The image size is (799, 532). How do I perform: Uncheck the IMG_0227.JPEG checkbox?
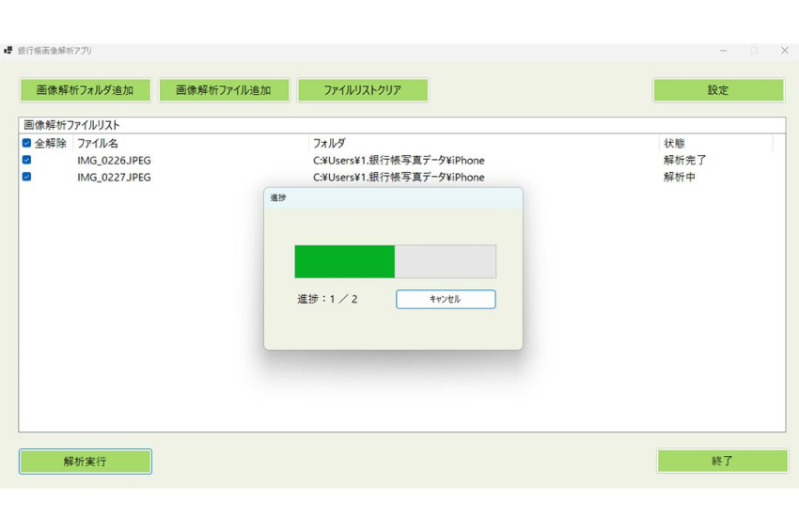(x=26, y=177)
